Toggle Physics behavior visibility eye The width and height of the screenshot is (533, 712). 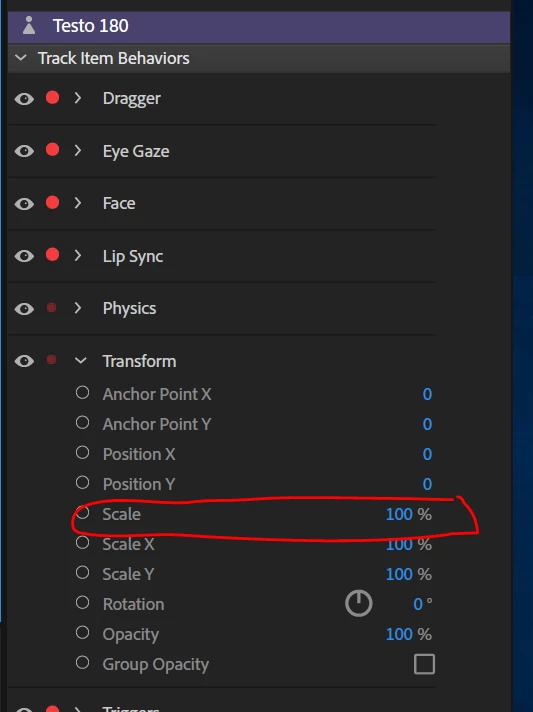click(24, 309)
